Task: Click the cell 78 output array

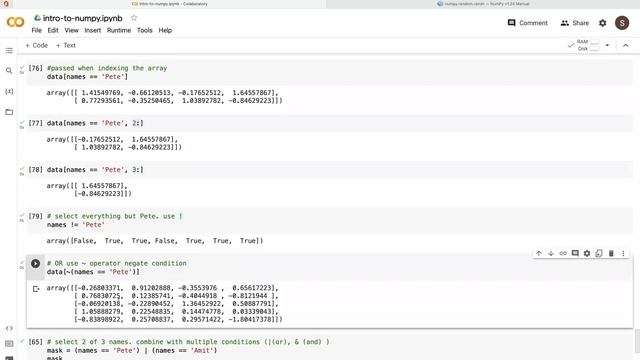Action: coord(89,190)
